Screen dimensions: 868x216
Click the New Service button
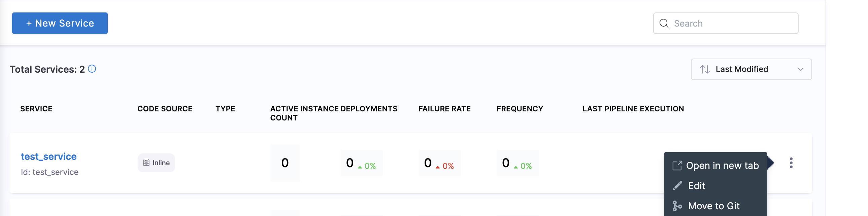pyautogui.click(x=60, y=23)
